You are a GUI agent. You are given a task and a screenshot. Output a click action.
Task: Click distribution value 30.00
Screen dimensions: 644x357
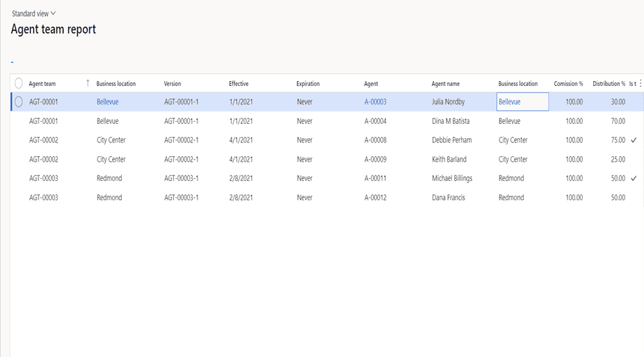[x=618, y=102]
